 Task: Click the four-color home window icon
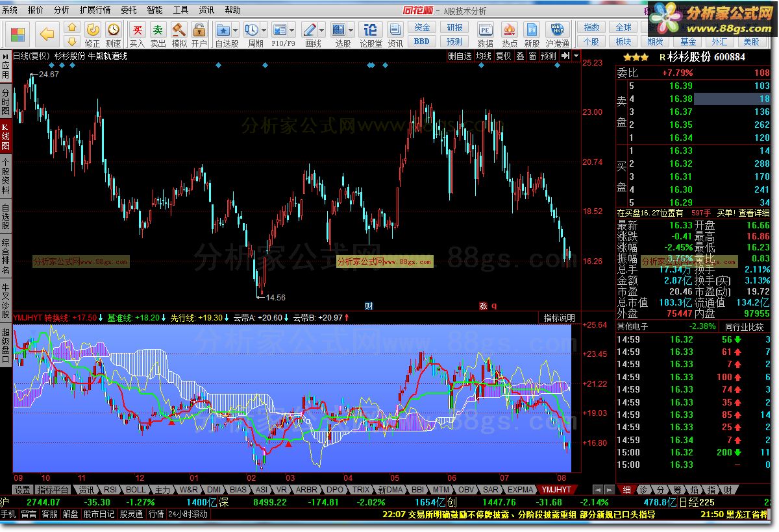pyautogui.click(x=18, y=34)
